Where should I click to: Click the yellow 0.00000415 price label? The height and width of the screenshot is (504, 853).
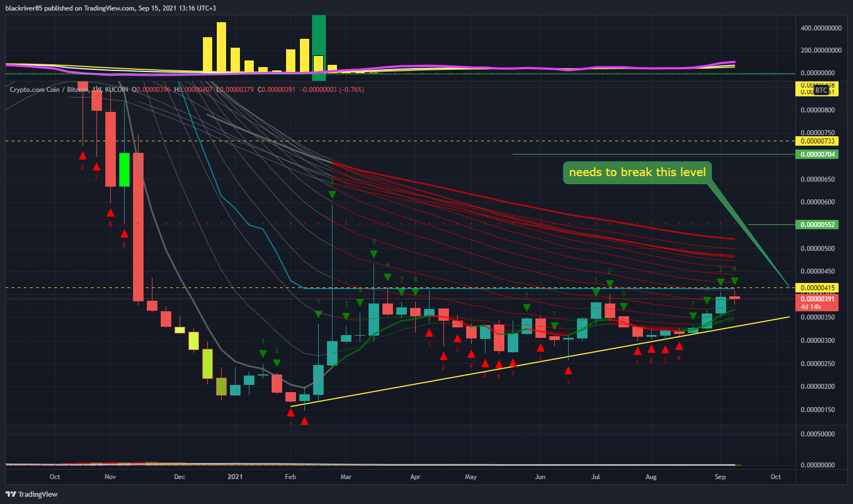click(x=817, y=288)
